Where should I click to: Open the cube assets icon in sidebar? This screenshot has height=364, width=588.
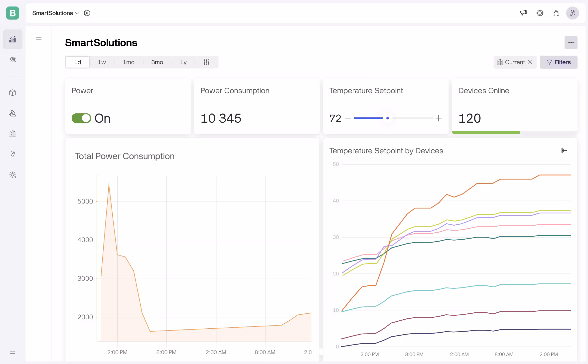click(x=13, y=93)
